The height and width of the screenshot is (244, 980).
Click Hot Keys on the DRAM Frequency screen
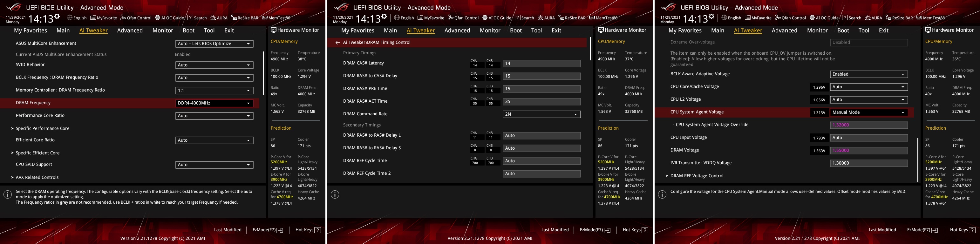point(308,230)
